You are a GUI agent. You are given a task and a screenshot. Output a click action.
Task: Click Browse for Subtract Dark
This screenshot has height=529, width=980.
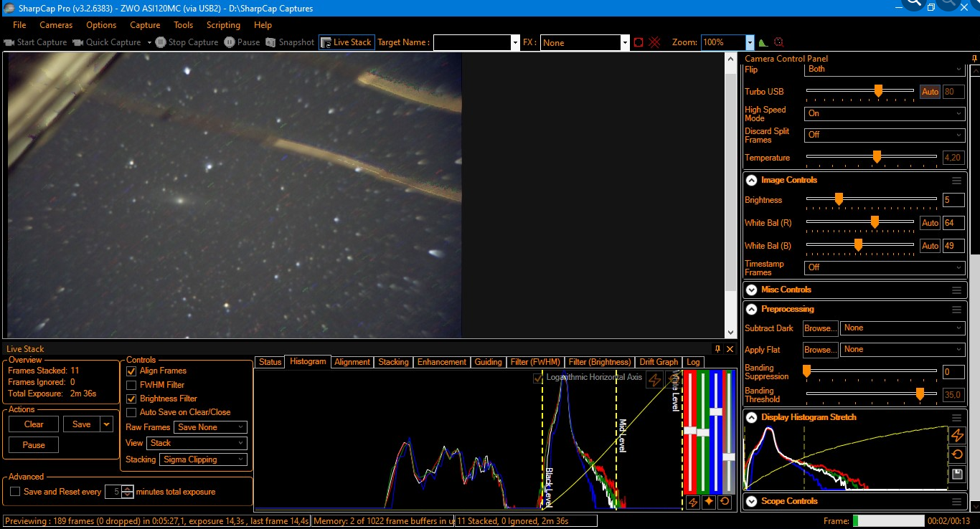pos(820,328)
